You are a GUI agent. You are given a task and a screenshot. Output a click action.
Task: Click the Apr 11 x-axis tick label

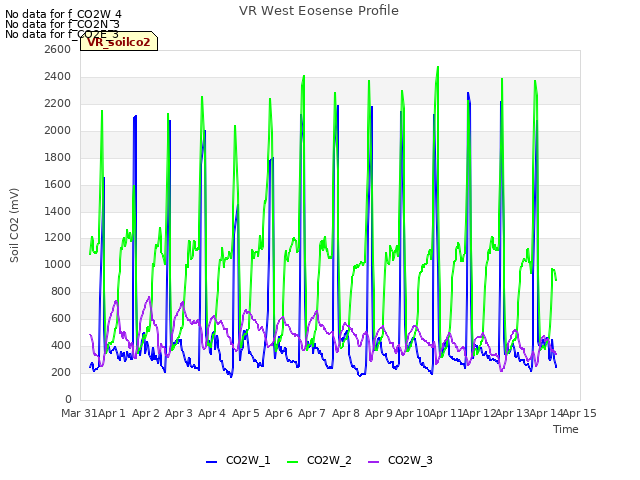(446, 413)
